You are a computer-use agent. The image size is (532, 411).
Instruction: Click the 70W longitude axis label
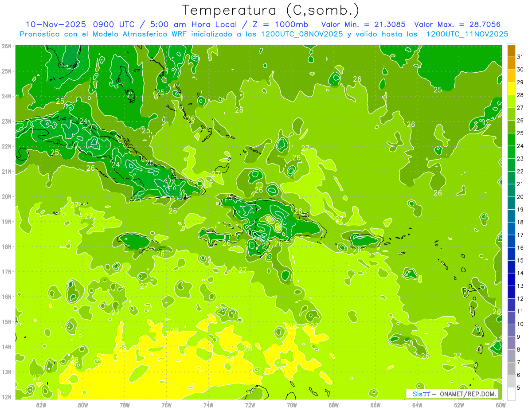pos(292,405)
